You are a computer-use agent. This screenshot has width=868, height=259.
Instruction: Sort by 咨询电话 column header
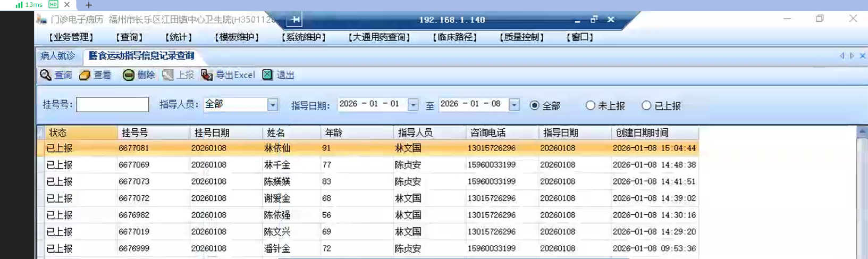502,132
